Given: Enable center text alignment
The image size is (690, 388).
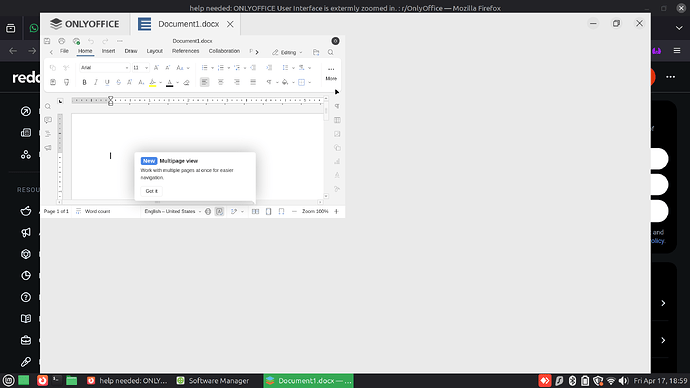Looking at the screenshot, I should coord(220,82).
